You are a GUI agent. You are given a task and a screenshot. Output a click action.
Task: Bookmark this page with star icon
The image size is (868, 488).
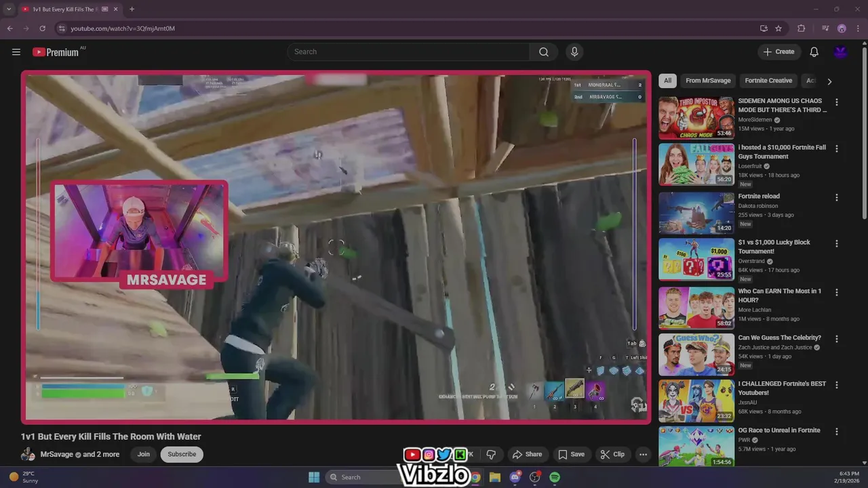(778, 28)
